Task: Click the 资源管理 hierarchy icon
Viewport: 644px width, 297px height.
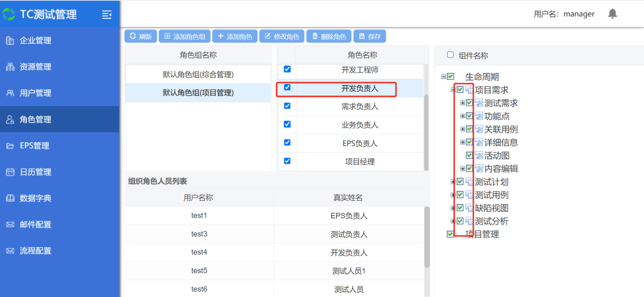Action: (x=10, y=67)
